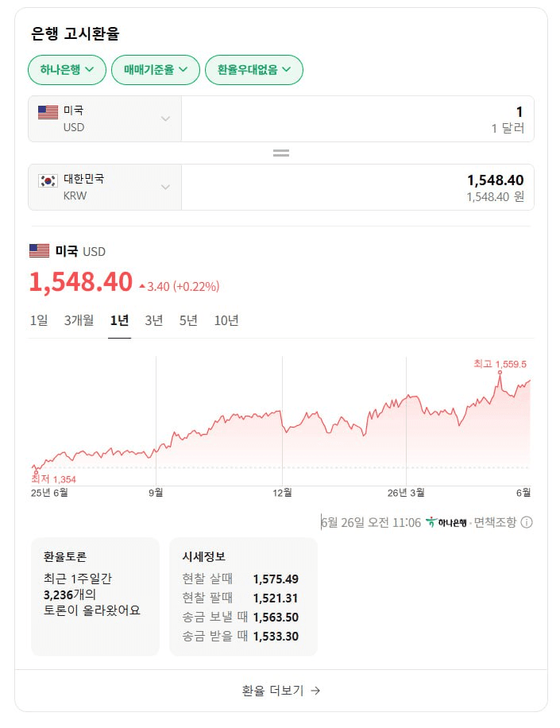Open the 하나은행 bank dropdown
The height and width of the screenshot is (728, 560).
pyautogui.click(x=68, y=70)
